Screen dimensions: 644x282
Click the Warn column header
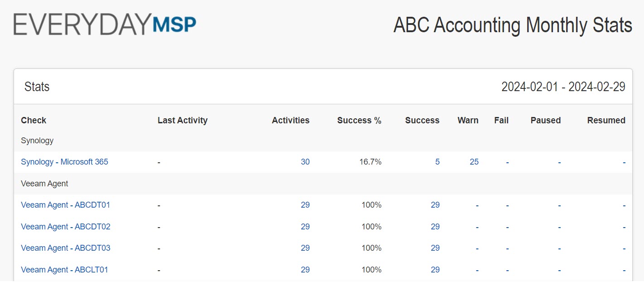coord(468,121)
